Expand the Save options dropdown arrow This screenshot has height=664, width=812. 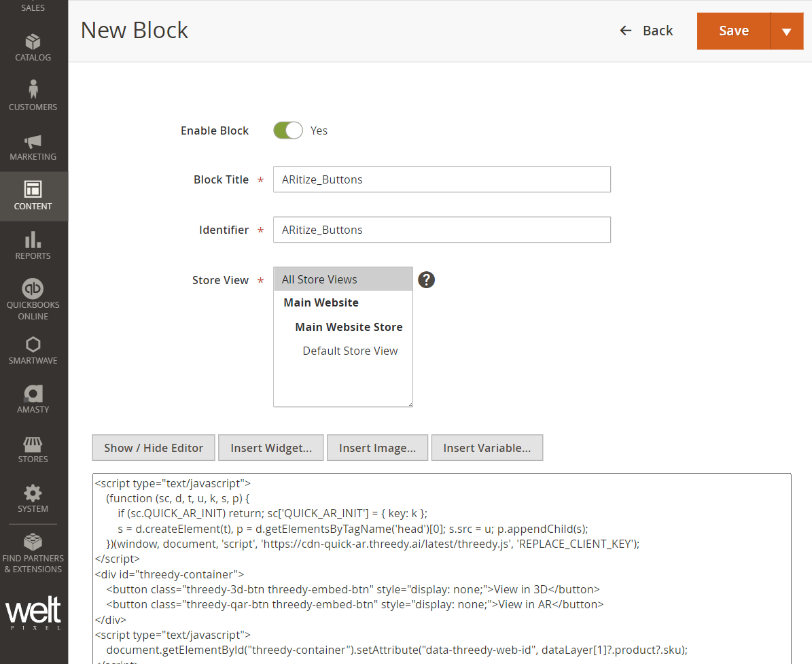click(787, 31)
